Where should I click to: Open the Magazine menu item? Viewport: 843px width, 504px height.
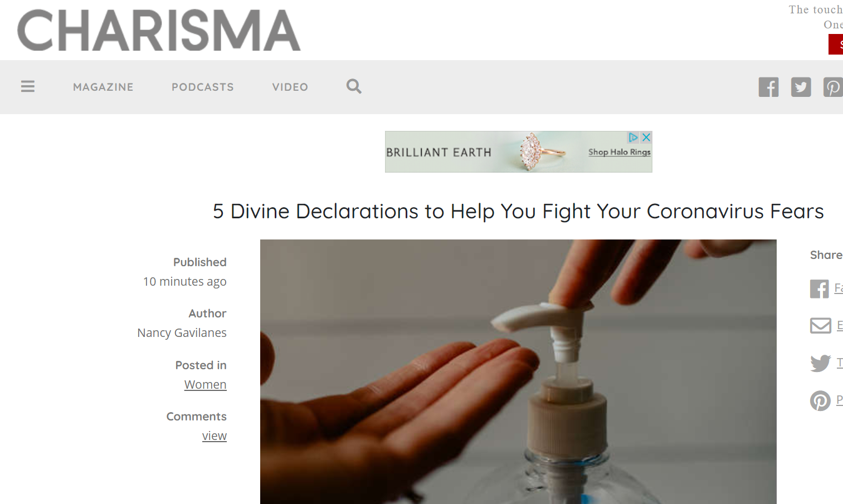click(103, 87)
